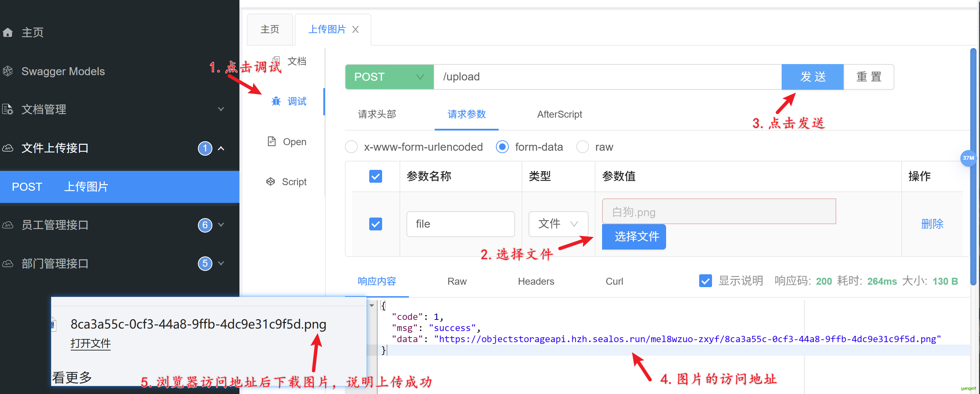This screenshot has width=980, height=394.
Task: Click the cloud API icon beside 文件上传接口
Action: (x=8, y=148)
